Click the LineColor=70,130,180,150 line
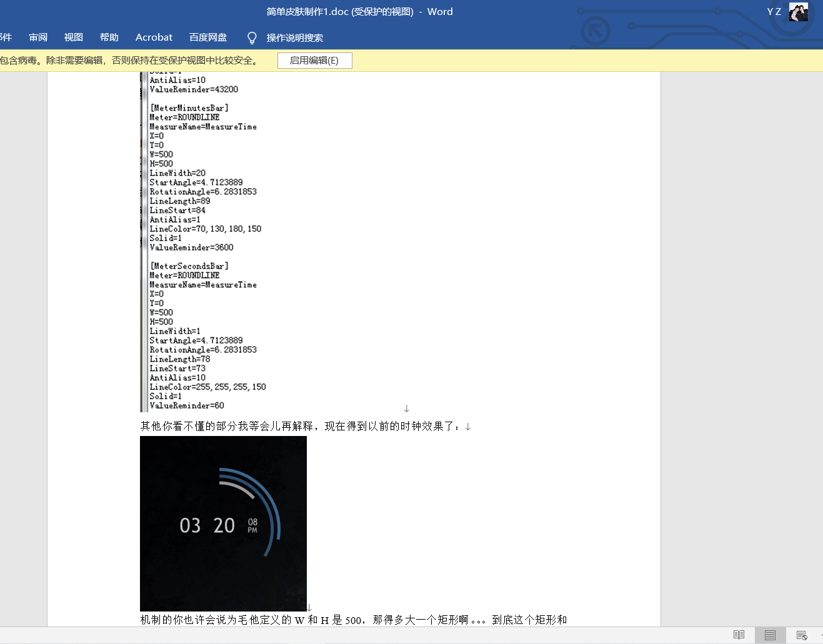Viewport: 823px width, 644px height. [x=206, y=229]
